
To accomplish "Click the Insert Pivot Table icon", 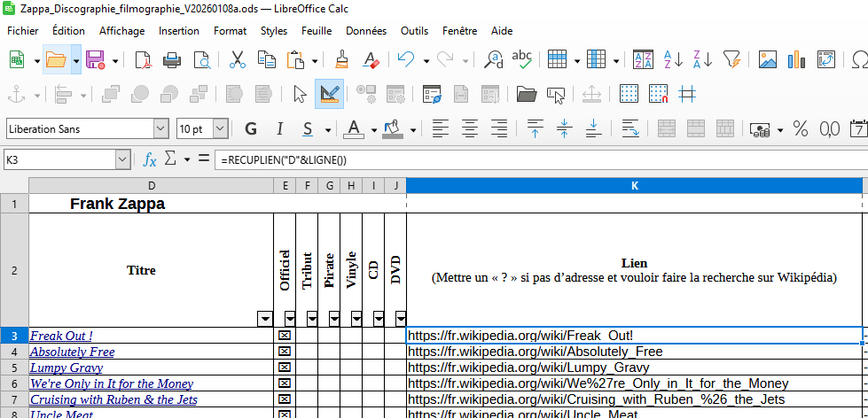I will tap(826, 59).
